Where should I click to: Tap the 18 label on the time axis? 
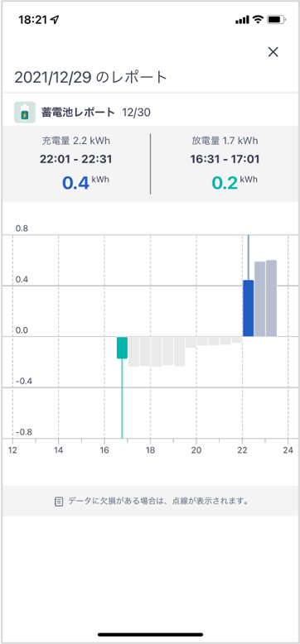click(x=150, y=449)
